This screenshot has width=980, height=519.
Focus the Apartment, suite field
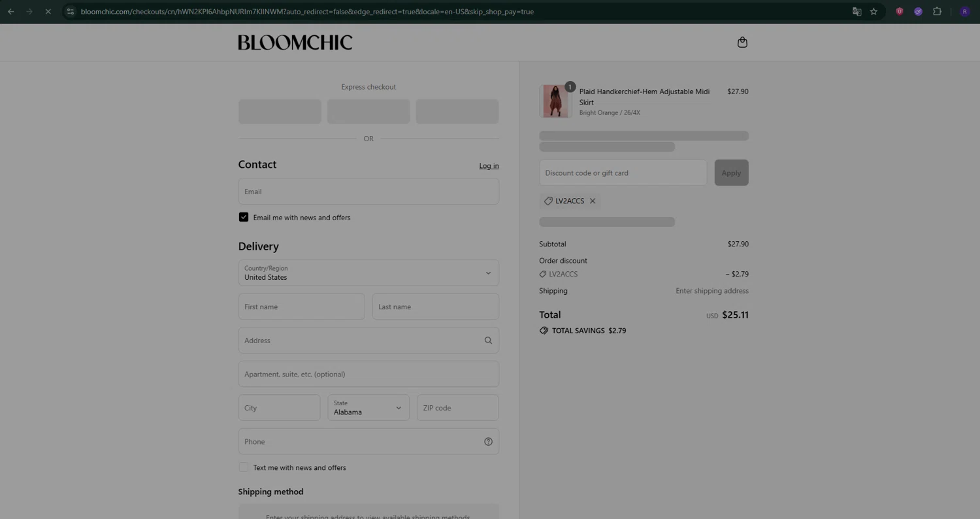point(368,375)
